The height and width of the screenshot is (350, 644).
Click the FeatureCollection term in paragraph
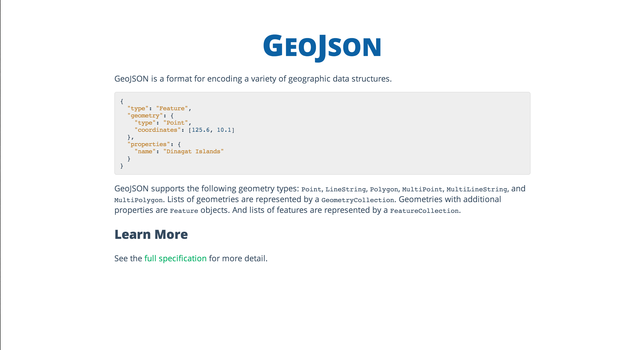pos(424,211)
